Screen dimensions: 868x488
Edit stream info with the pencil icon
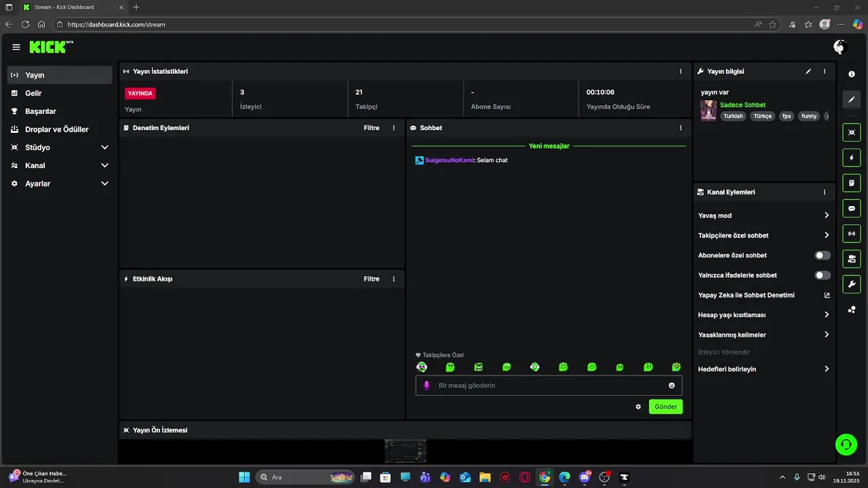click(x=808, y=71)
